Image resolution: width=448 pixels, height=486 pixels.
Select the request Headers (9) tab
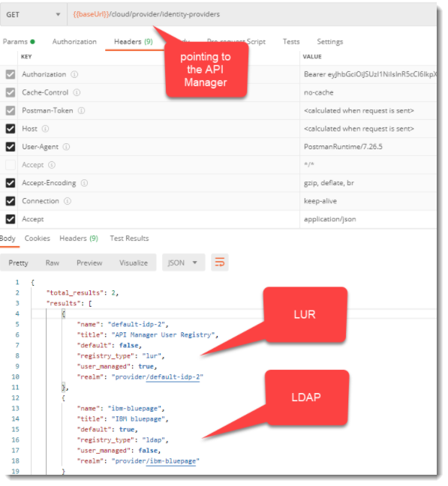click(x=134, y=41)
